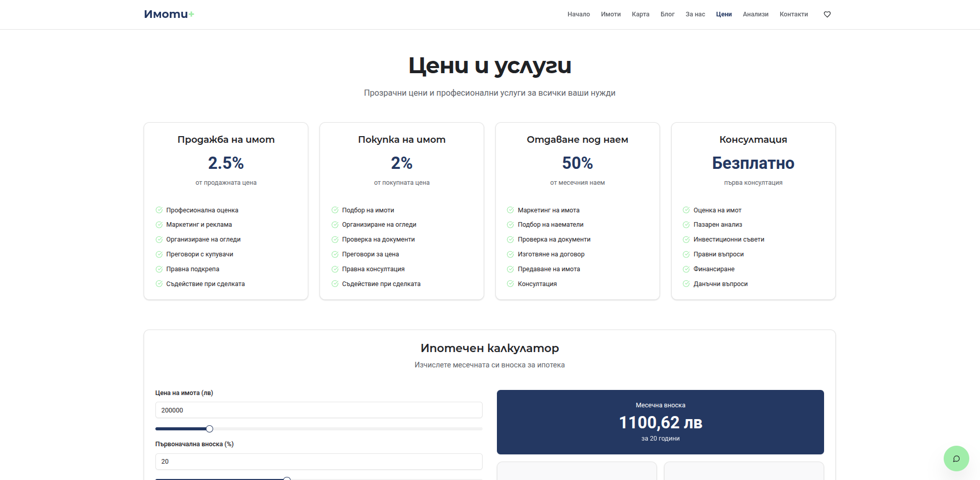Click checkmark icon next to Изготвяне на договор
The height and width of the screenshot is (480, 980).
pyautogui.click(x=510, y=254)
